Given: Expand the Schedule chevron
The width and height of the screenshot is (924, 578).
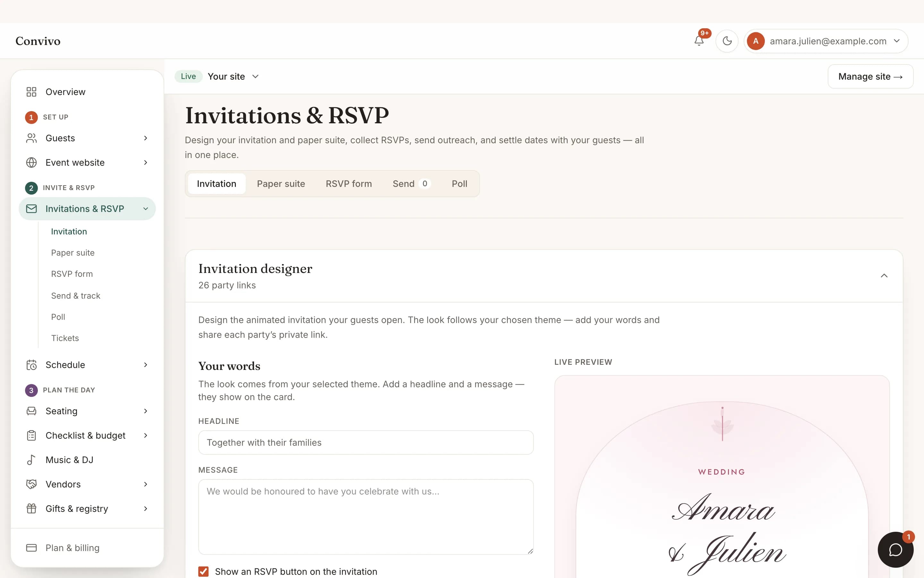Looking at the screenshot, I should (x=145, y=365).
